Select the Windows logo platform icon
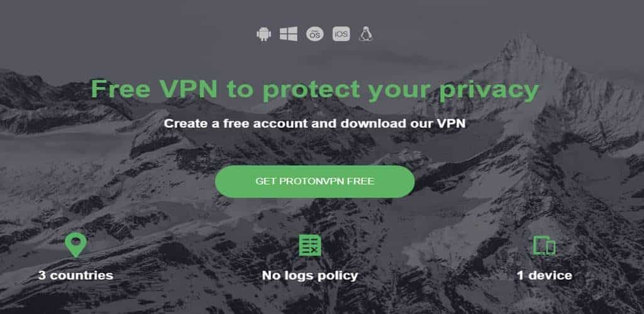This screenshot has width=644, height=314. click(x=289, y=34)
